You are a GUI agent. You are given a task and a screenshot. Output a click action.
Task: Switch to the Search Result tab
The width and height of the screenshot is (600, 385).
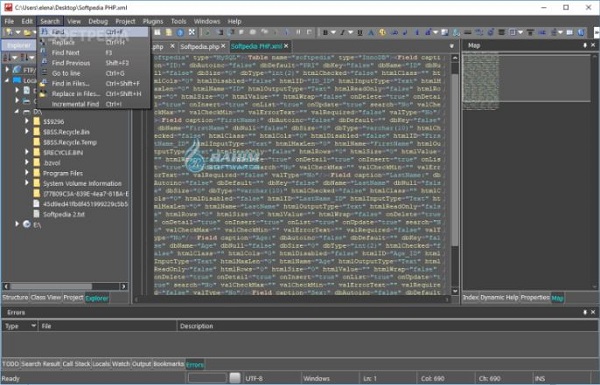click(x=41, y=364)
